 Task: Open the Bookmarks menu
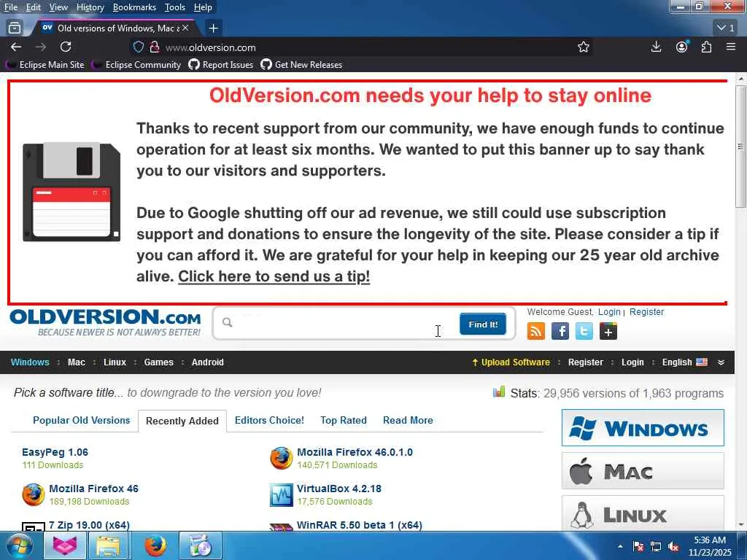[x=134, y=7]
